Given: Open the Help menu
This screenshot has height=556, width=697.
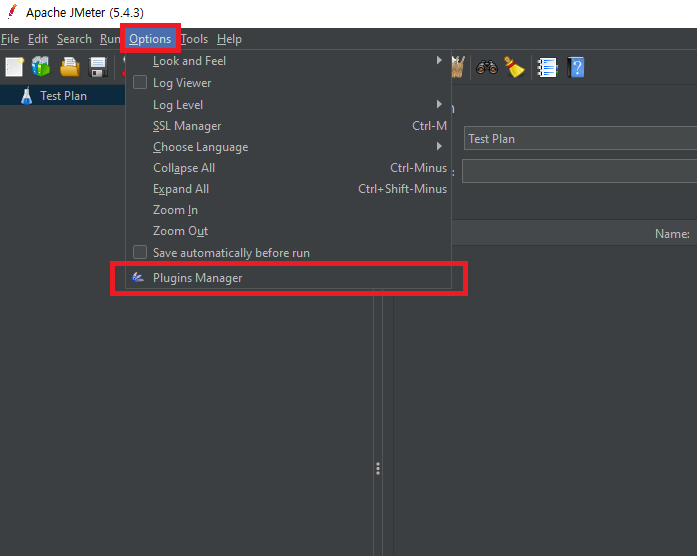Looking at the screenshot, I should tap(229, 39).
